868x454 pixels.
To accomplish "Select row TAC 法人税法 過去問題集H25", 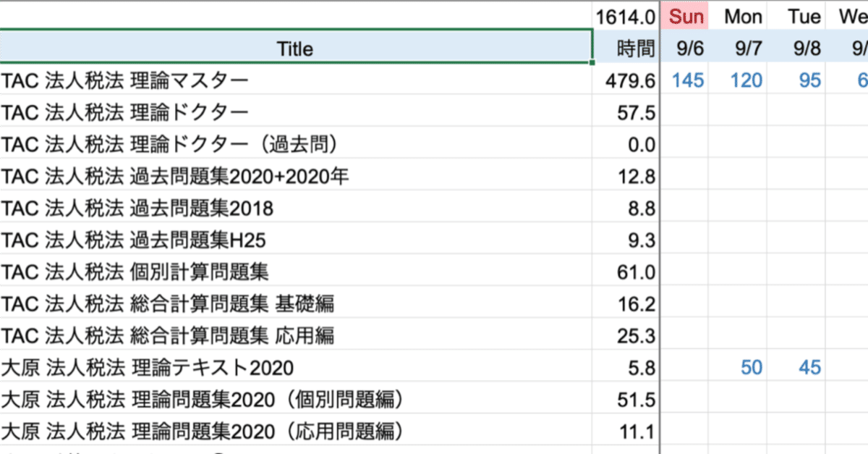I will (x=295, y=240).
